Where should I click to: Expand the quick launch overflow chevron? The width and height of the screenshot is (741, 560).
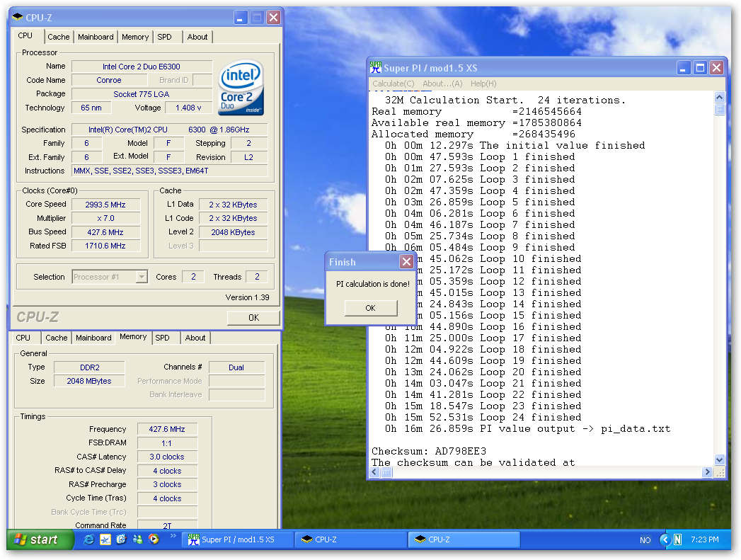pyautogui.click(x=173, y=535)
